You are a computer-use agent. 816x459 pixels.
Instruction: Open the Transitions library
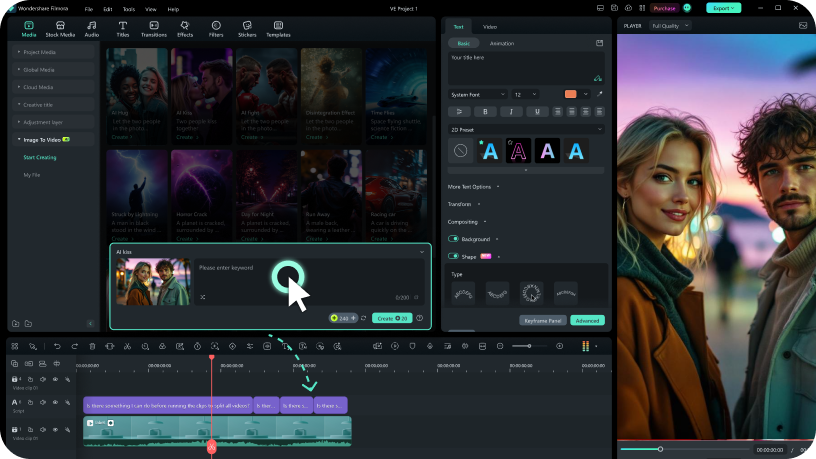[154, 29]
